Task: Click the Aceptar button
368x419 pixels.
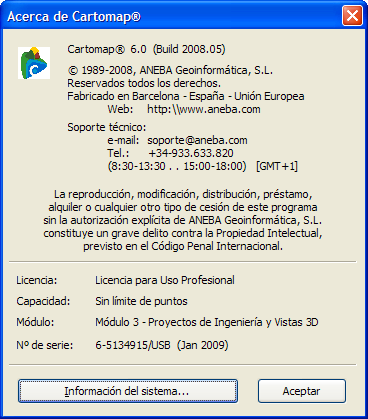Action: tap(302, 391)
